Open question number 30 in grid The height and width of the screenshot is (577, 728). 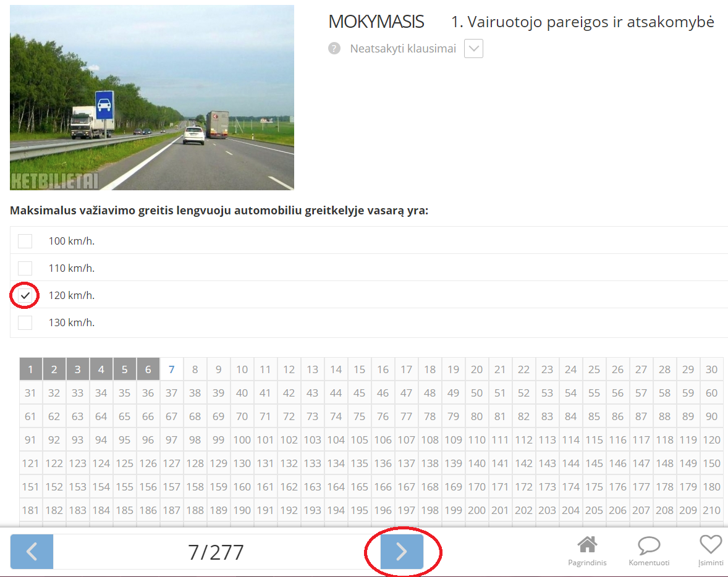tap(711, 369)
